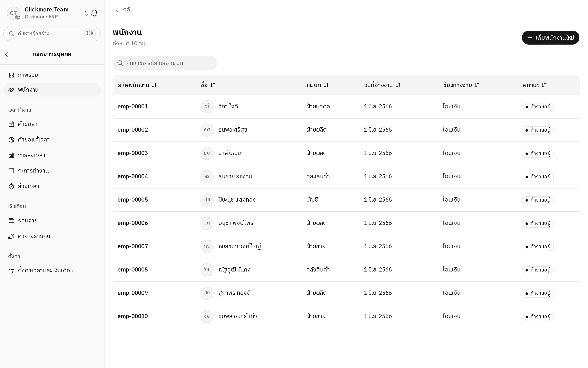The image size is (588, 368).
Task: Click avatar of ปิยะนุช แสงทอง
Action: click(207, 200)
